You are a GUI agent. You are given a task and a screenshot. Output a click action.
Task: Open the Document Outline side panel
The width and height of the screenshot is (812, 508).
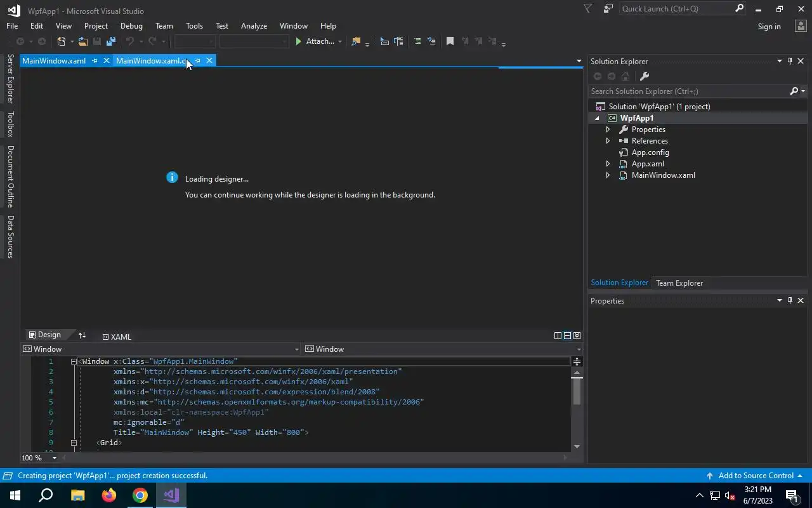(x=10, y=177)
